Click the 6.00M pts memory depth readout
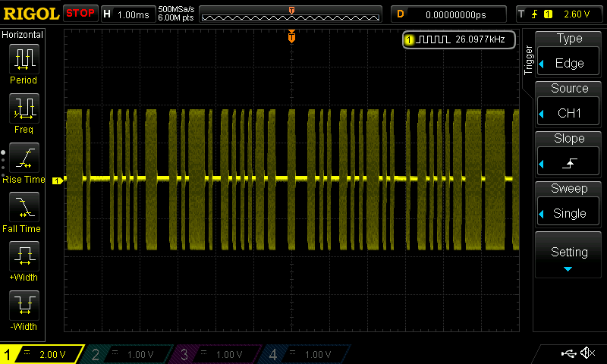The image size is (607, 364). (176, 17)
